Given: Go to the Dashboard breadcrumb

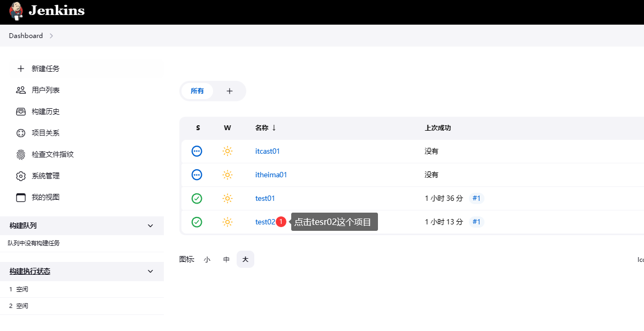Looking at the screenshot, I should (x=26, y=36).
